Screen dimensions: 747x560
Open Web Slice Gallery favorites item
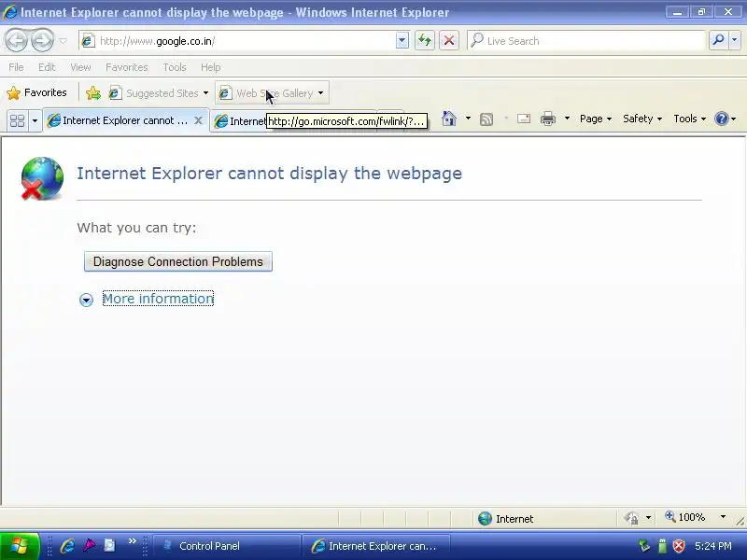click(x=272, y=92)
